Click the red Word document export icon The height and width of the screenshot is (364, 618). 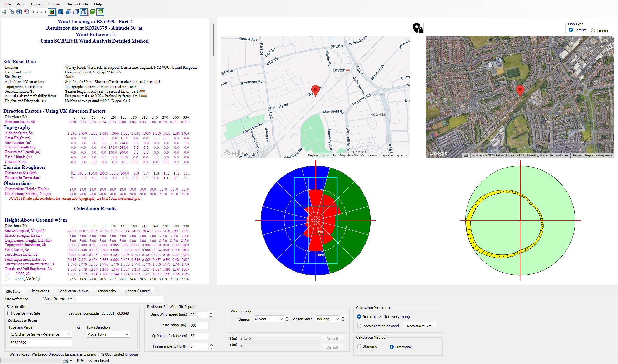coord(26,12)
